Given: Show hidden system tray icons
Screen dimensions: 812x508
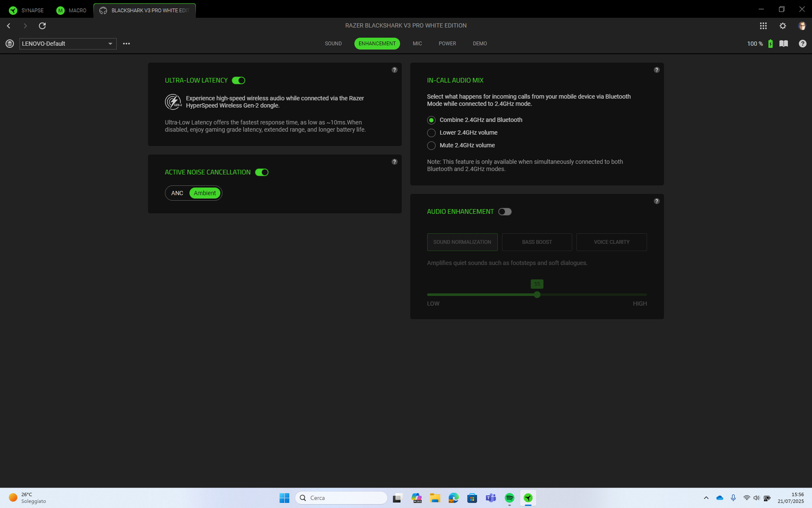Looking at the screenshot, I should pos(706,498).
